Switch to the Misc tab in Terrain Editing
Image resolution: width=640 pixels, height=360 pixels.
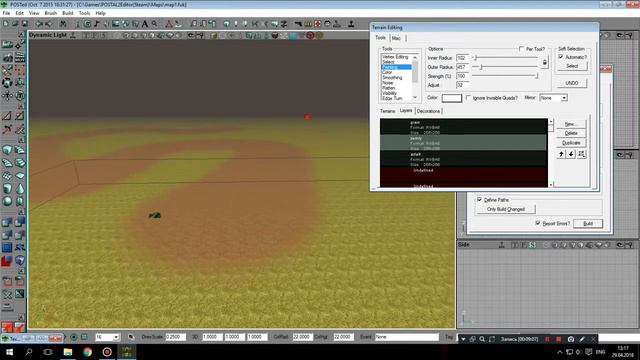[x=396, y=38]
